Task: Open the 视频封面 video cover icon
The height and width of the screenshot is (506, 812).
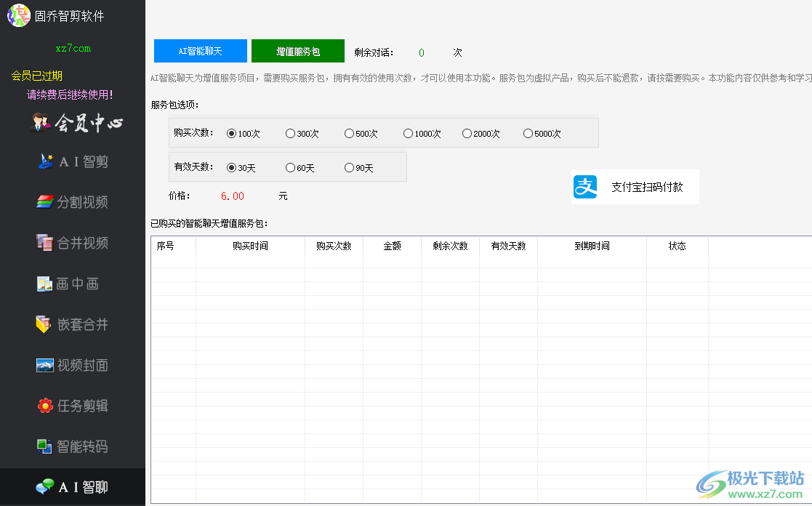Action: tap(45, 365)
